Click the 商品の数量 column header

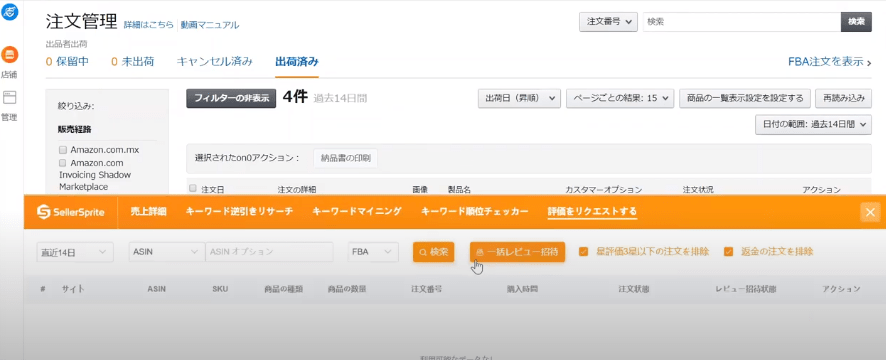347,289
